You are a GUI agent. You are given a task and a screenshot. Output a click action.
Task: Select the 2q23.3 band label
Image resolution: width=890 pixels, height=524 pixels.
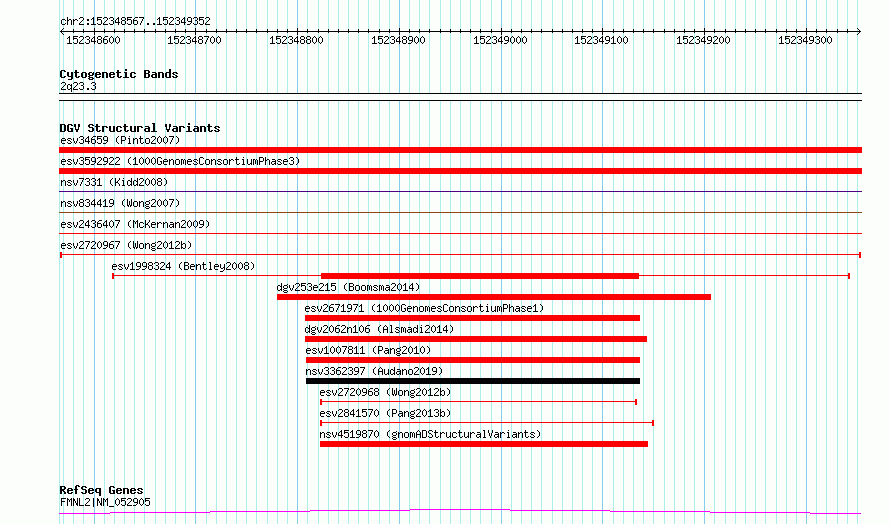pos(78,86)
